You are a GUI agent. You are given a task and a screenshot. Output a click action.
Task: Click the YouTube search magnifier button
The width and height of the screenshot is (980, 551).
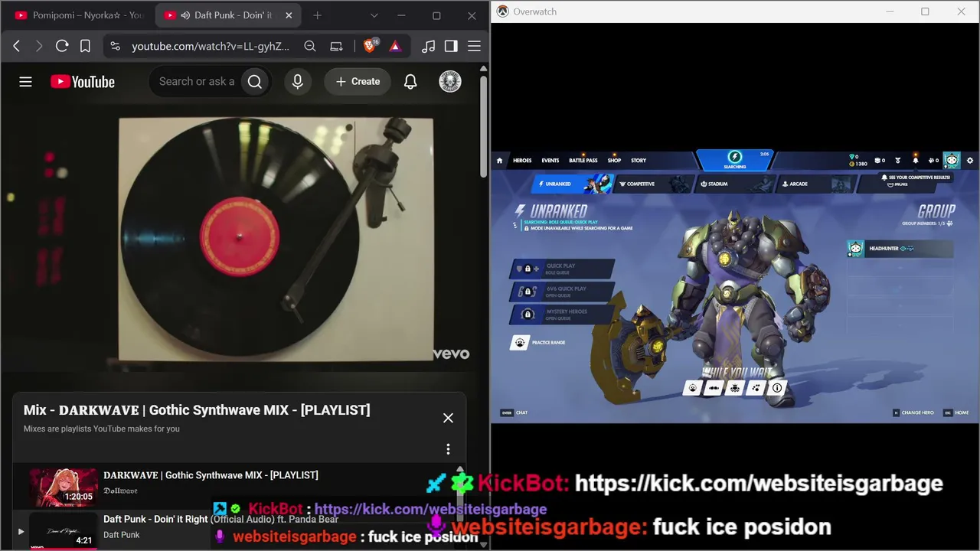point(255,81)
